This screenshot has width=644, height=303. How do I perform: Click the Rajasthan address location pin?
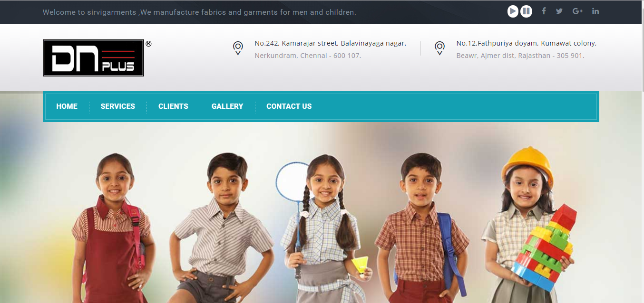(439, 48)
